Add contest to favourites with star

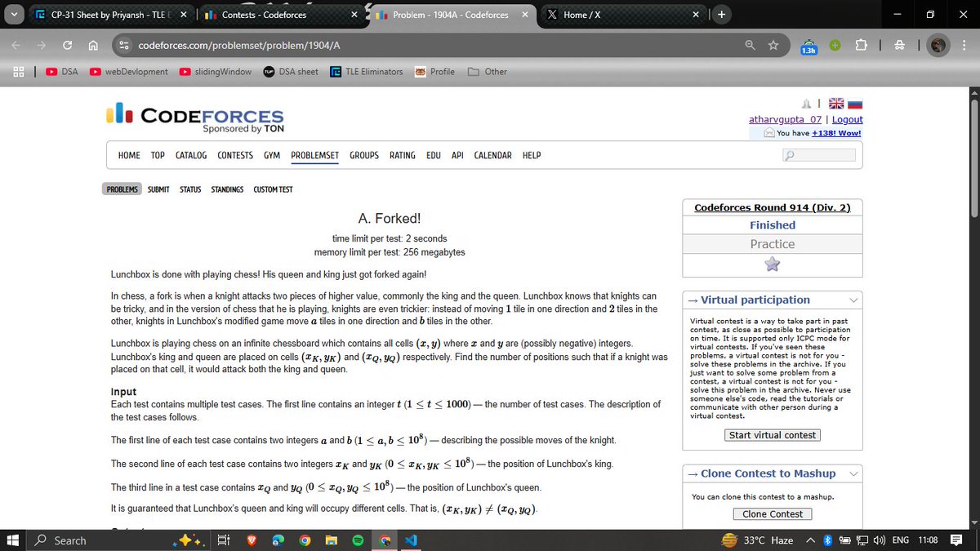coord(773,264)
